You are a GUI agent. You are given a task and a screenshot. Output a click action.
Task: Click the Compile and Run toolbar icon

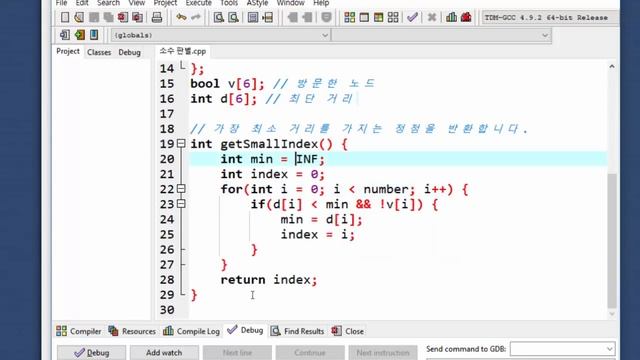click(379, 17)
